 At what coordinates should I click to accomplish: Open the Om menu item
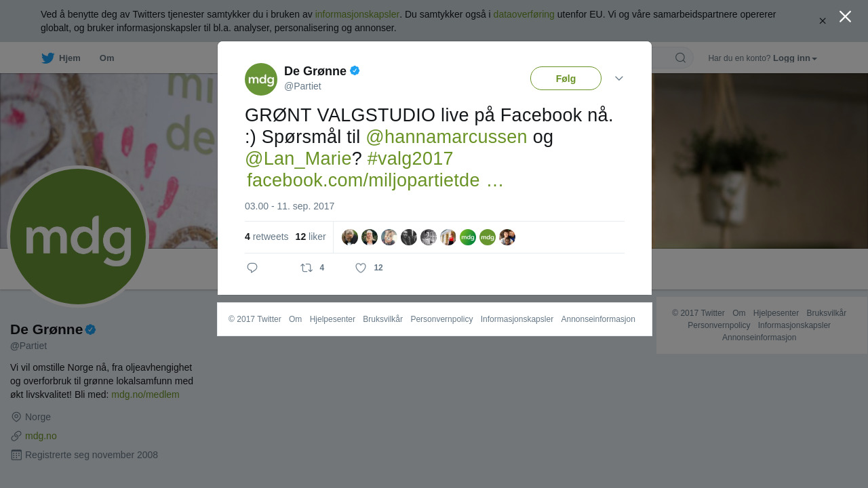(106, 58)
